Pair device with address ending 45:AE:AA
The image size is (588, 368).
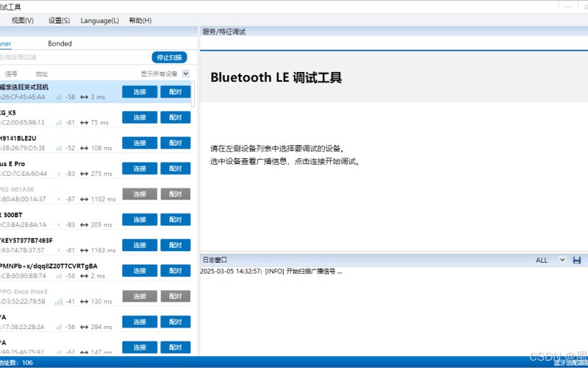[176, 91]
